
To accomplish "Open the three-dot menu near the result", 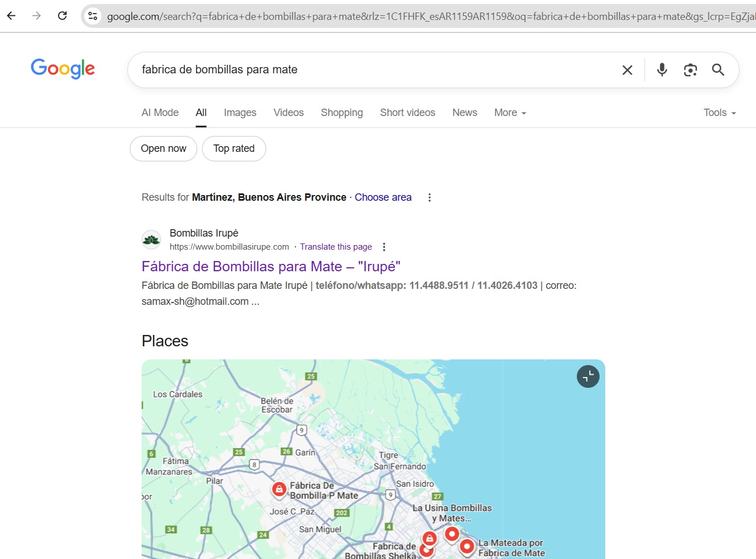I will [x=384, y=246].
